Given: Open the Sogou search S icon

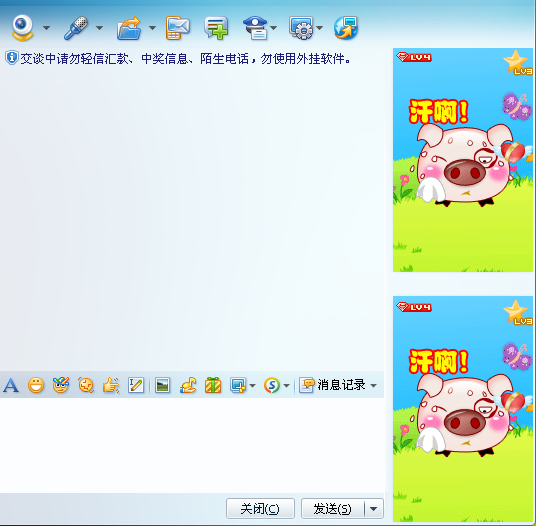Looking at the screenshot, I should (272, 385).
